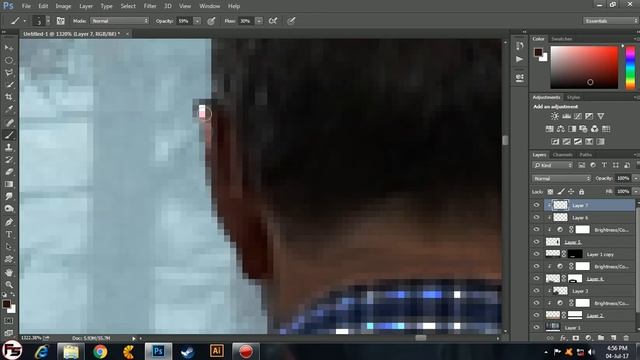640x360 pixels.
Task: Click the hue spectrum slider
Action: click(631, 67)
